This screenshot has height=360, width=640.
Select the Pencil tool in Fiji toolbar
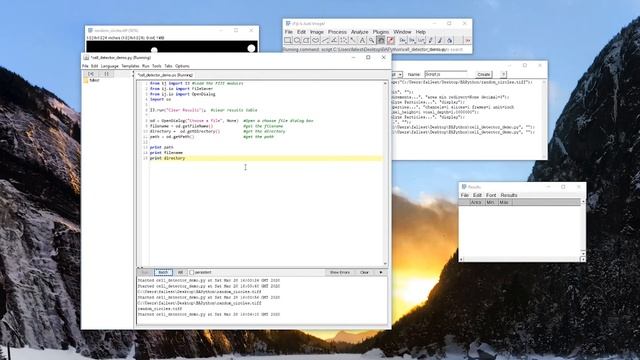point(431,40)
